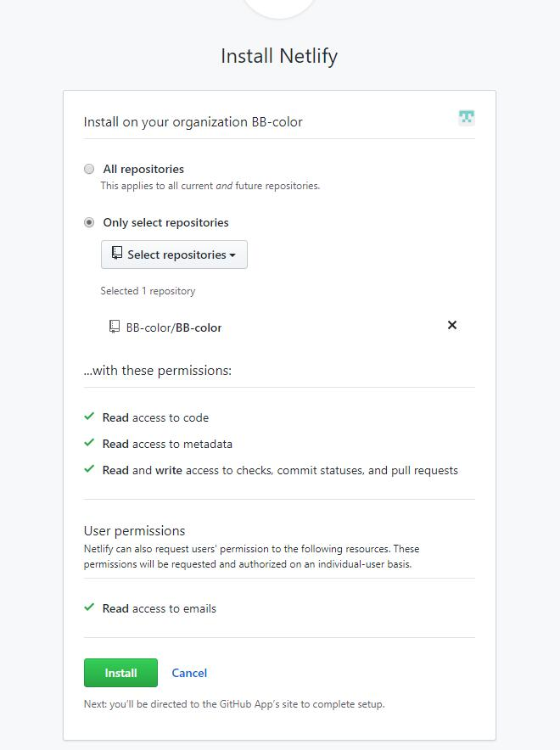This screenshot has height=750, width=560.
Task: Click the checkmark beside Read access to metadata
Action: point(89,443)
